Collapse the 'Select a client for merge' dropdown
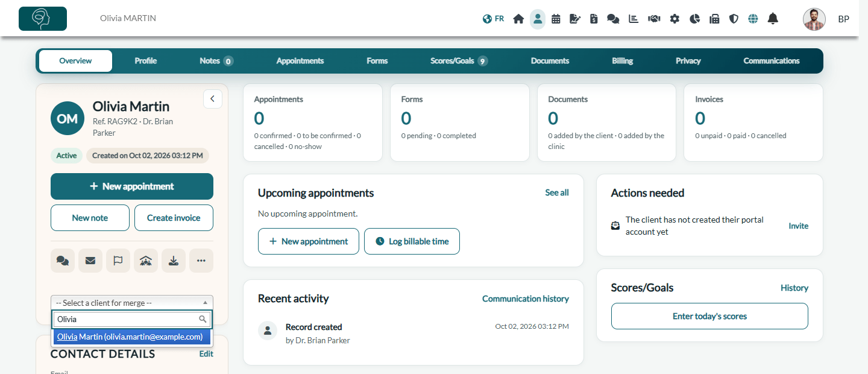The image size is (868, 374). tap(132, 303)
